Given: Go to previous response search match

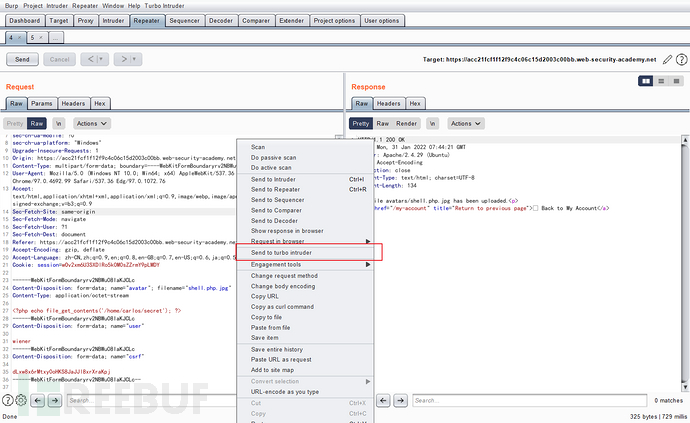Looking at the screenshot, I should (x=383, y=401).
